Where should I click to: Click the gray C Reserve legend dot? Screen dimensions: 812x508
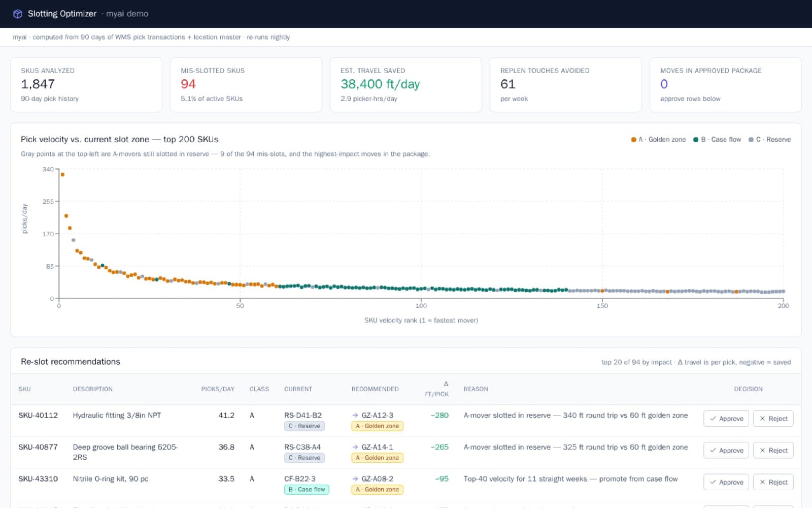pyautogui.click(x=751, y=140)
